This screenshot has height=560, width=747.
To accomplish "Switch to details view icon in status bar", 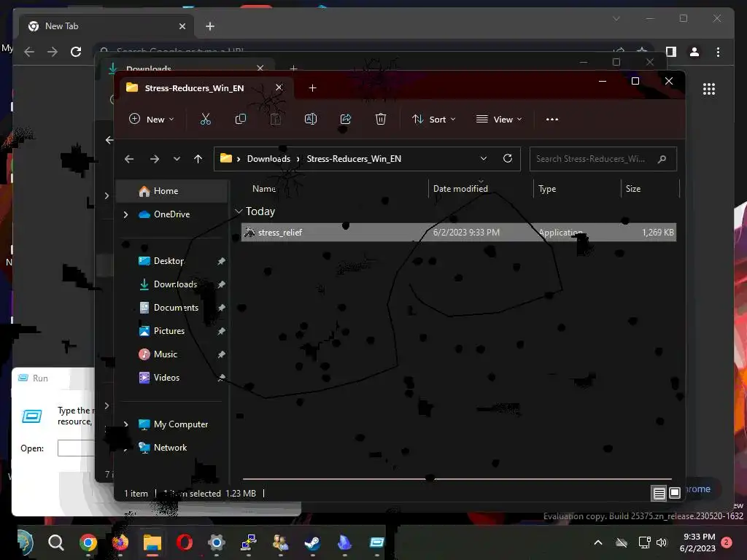I will click(659, 493).
